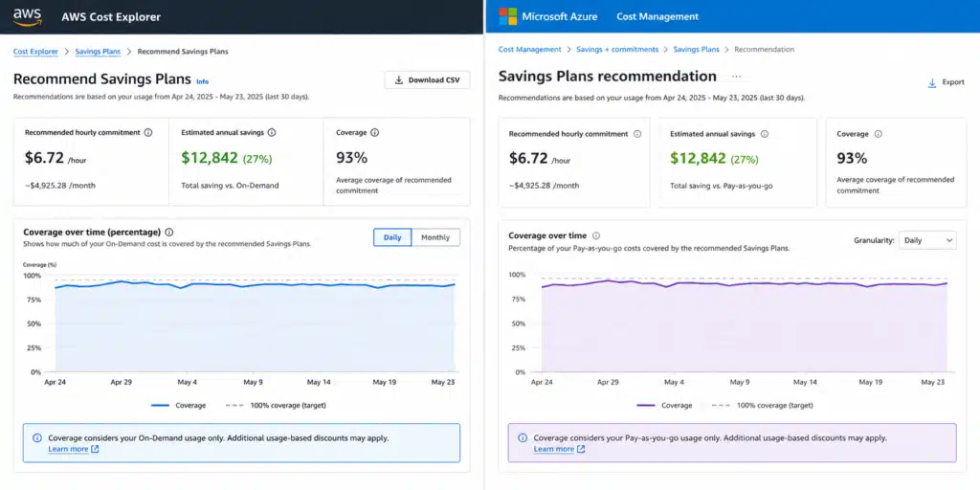The height and width of the screenshot is (490, 980).
Task: Open the Azure Recommended hourly commitment info icon
Action: point(637,134)
